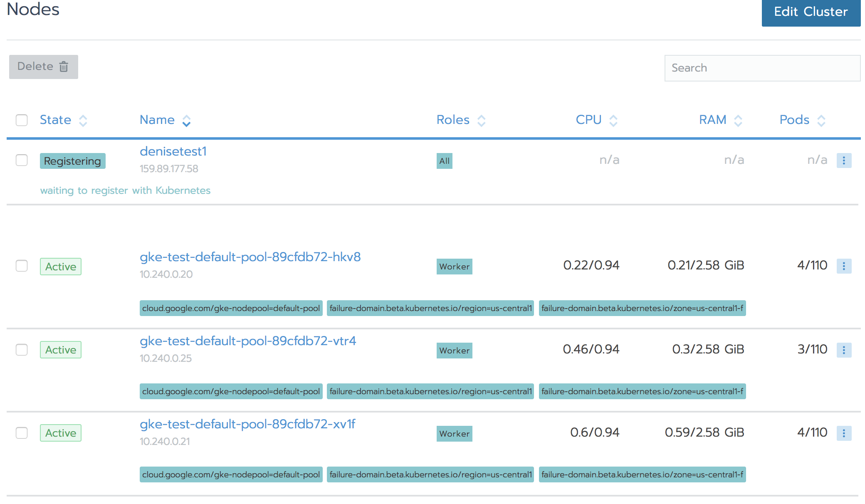Viewport: 865px width, 504px height.
Task: Sort by the RAM column header
Action: pyautogui.click(x=712, y=120)
